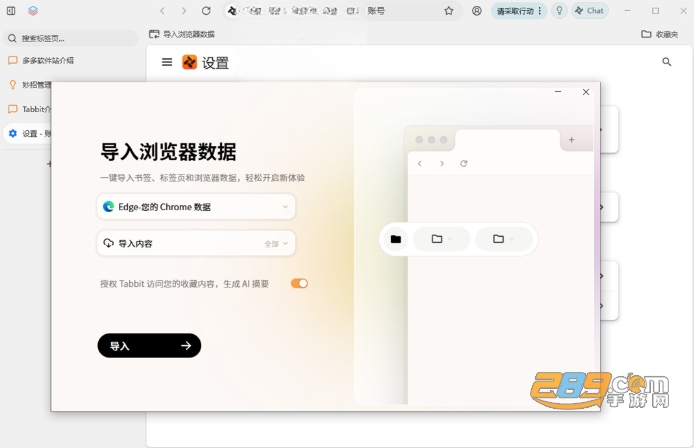Click the 导入浏览器数据 bookmark bar item
Image resolution: width=694 pixels, height=448 pixels.
(x=182, y=34)
